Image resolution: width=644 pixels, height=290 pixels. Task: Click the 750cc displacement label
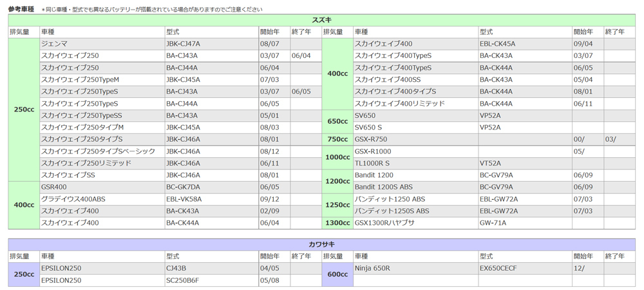(x=337, y=140)
